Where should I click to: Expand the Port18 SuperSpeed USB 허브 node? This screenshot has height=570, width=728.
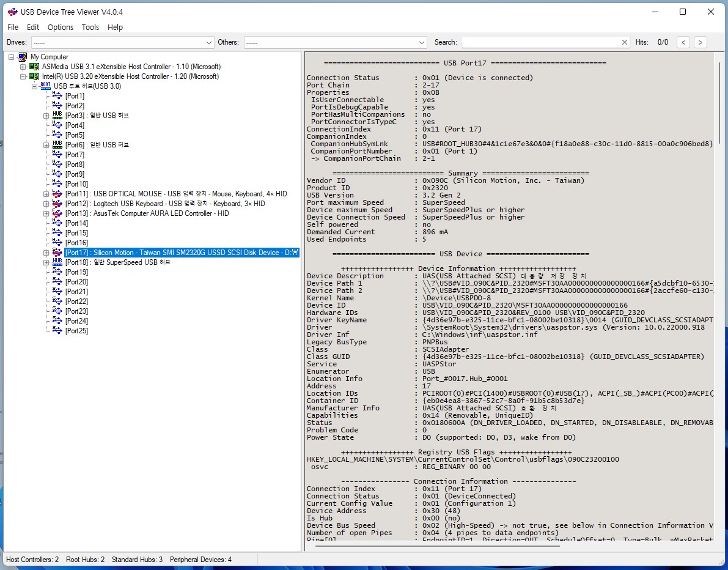tap(46, 262)
